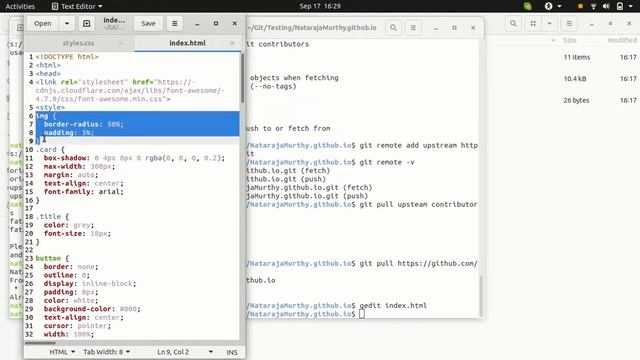Click on '<style>' line 5 in editor
640x360 pixels.
coord(50,107)
